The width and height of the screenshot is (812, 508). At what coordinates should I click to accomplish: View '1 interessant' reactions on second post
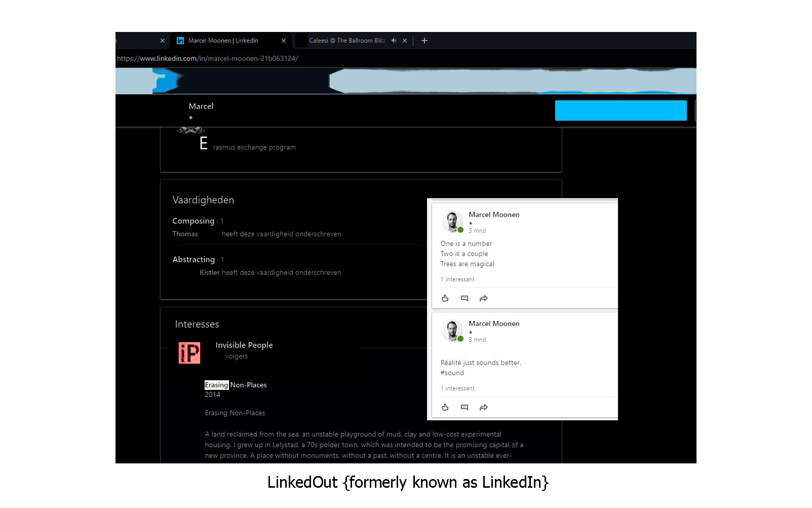[457, 388]
